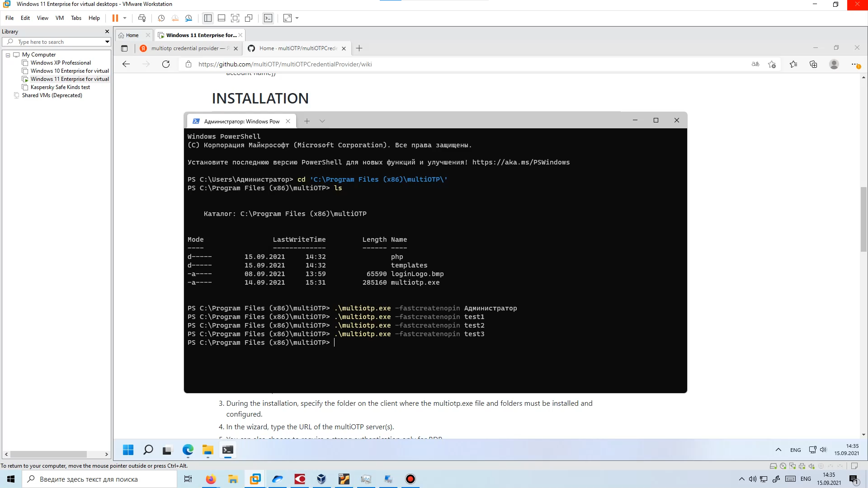Viewport: 868px width, 488px height.
Task: Send Ctrl+Alt+Del to the guest OS
Action: (x=142, y=18)
